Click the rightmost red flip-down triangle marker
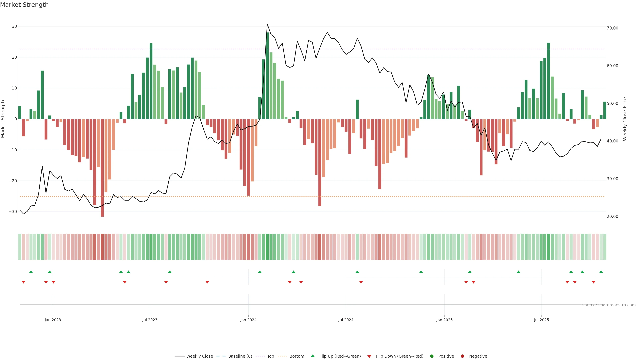The height and width of the screenshot is (362, 644). pyautogui.click(x=594, y=282)
